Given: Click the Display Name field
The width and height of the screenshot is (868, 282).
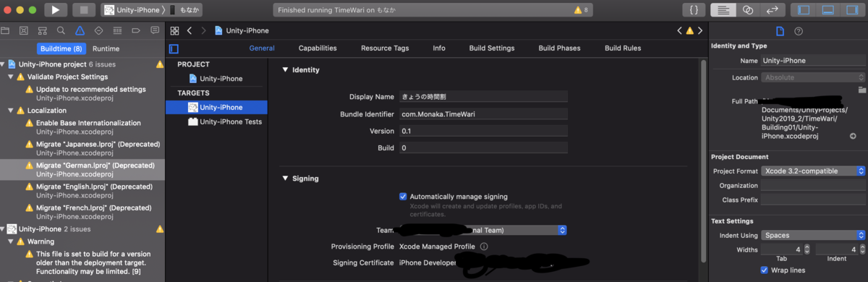Looking at the screenshot, I should [483, 96].
